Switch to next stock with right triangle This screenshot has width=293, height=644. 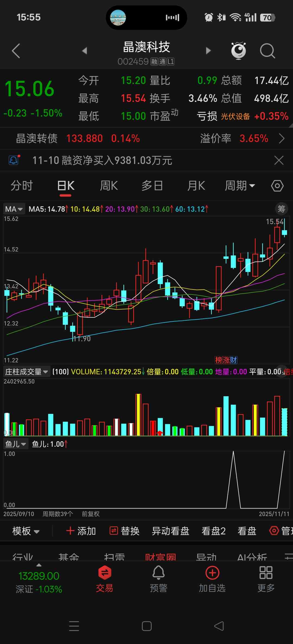[x=208, y=51]
